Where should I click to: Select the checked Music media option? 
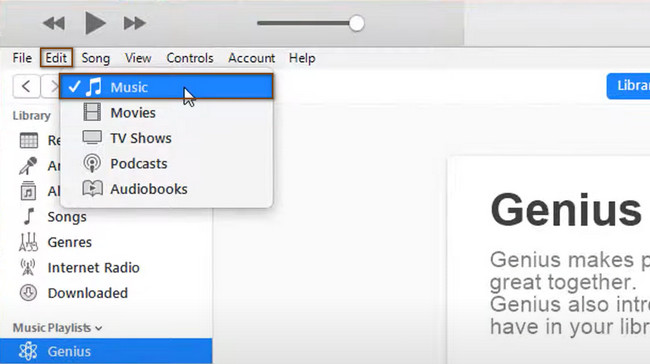[167, 87]
